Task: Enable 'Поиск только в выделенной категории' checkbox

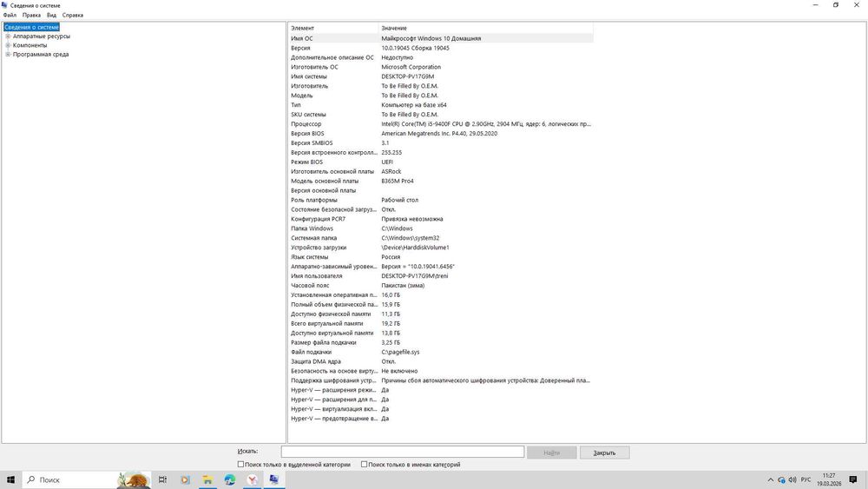Action: 240,464
